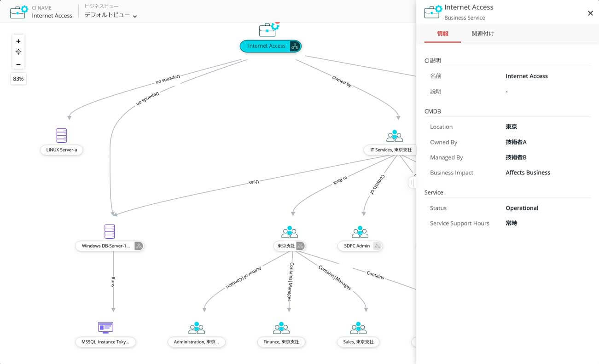Open the relationship badge on the Internet Access node
The height and width of the screenshot is (364, 599).
pos(294,46)
